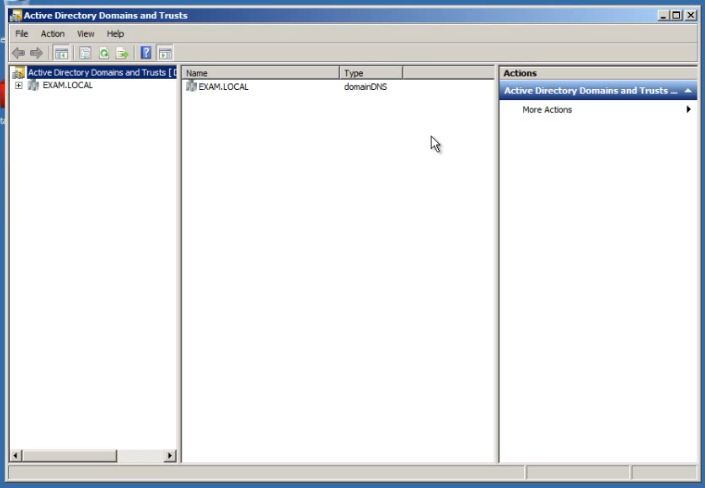This screenshot has width=705, height=488.
Task: Open the Help menu
Action: point(115,34)
